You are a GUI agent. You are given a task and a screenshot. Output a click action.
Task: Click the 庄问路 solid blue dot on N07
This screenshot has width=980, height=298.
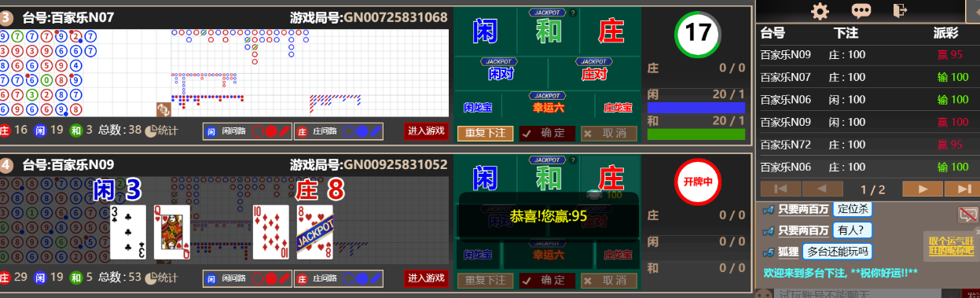tap(362, 132)
